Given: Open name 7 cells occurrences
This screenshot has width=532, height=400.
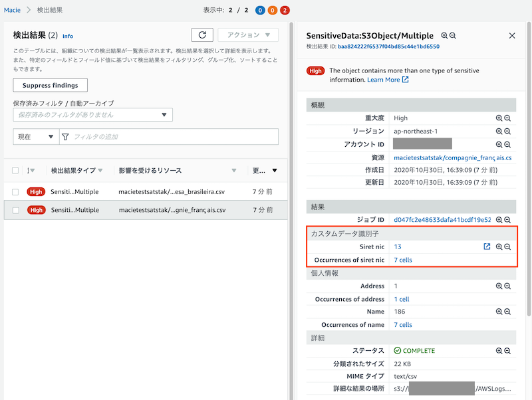Looking at the screenshot, I should 403,325.
